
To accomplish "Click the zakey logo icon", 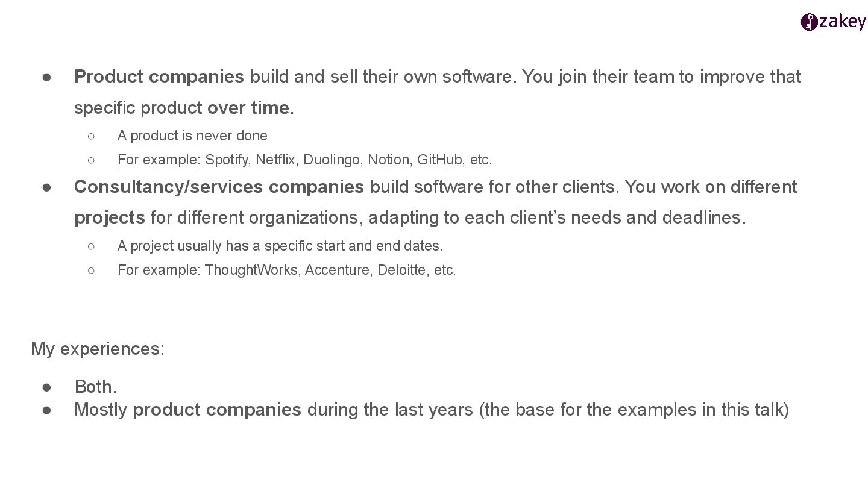I will click(809, 22).
